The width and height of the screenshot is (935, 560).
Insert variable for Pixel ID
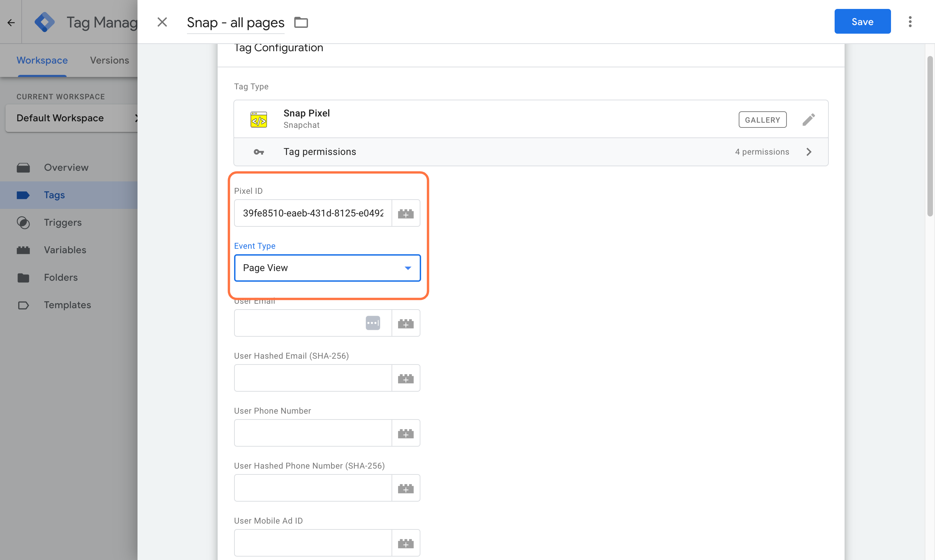pyautogui.click(x=406, y=213)
